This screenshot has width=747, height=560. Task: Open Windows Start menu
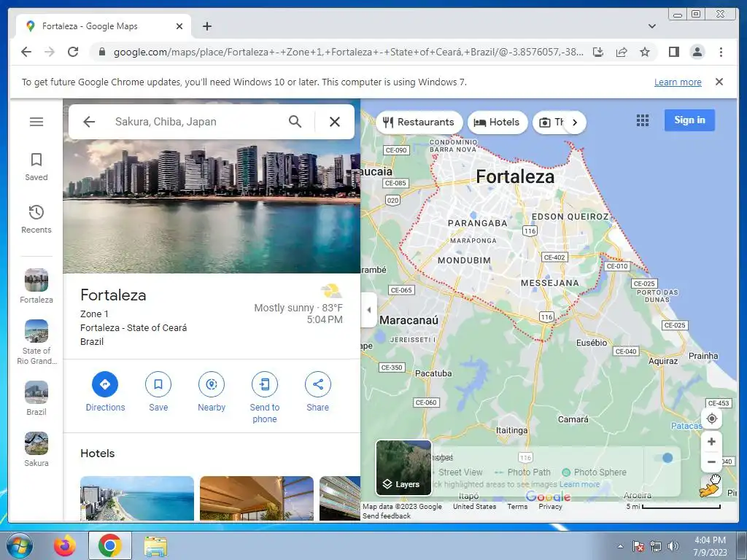19,545
